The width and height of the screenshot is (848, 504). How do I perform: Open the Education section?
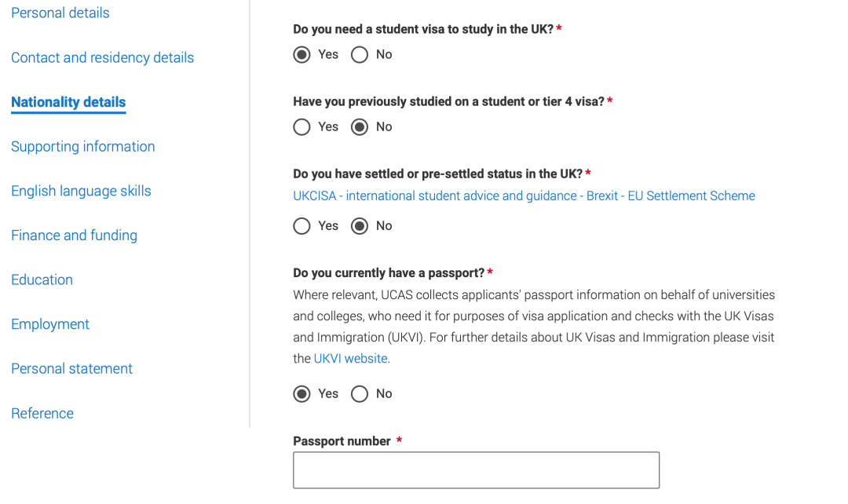pyautogui.click(x=42, y=279)
